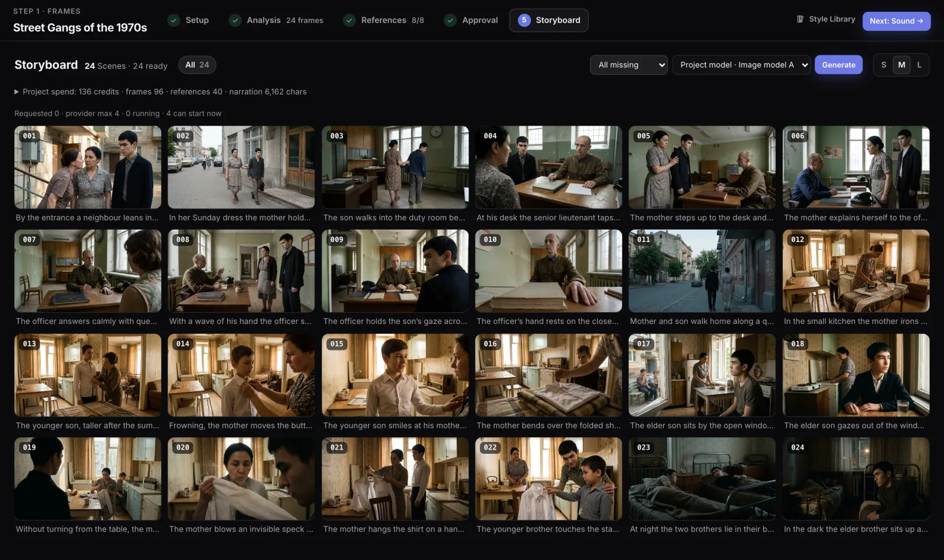Open scene 009 officer holds son's gaze

pos(395,271)
